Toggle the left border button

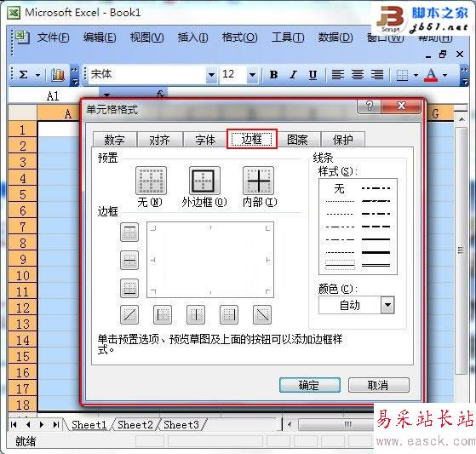tap(163, 314)
